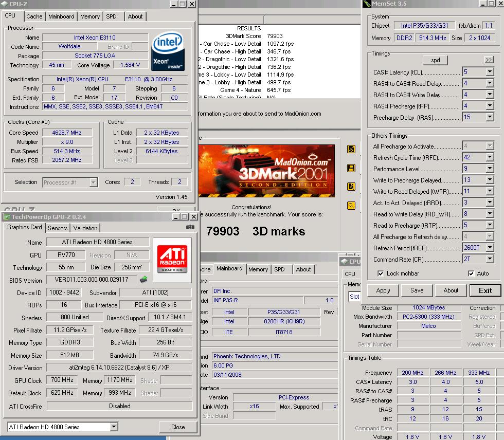Open the SPD tab in top CPU-Z
Image resolution: width=504 pixels, height=440 pixels.
(x=111, y=16)
